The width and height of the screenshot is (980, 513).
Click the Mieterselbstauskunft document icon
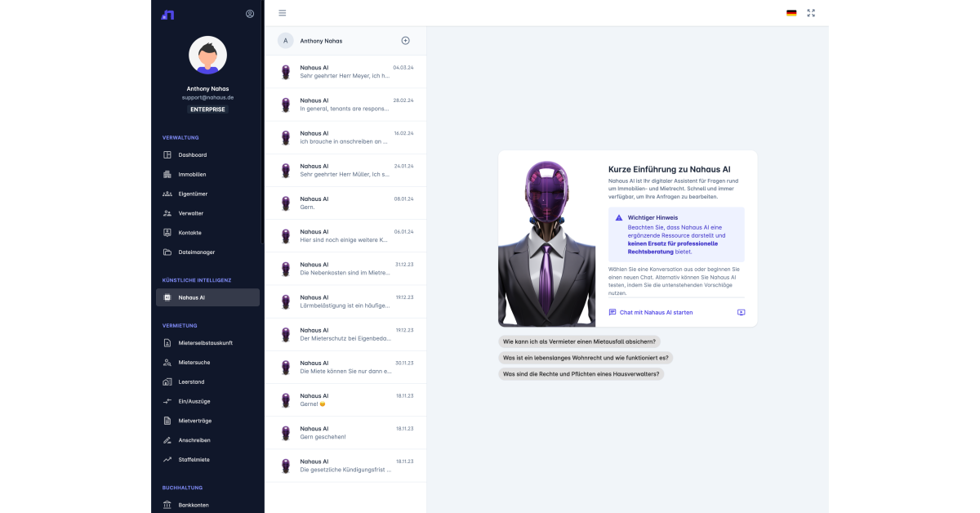tap(167, 343)
